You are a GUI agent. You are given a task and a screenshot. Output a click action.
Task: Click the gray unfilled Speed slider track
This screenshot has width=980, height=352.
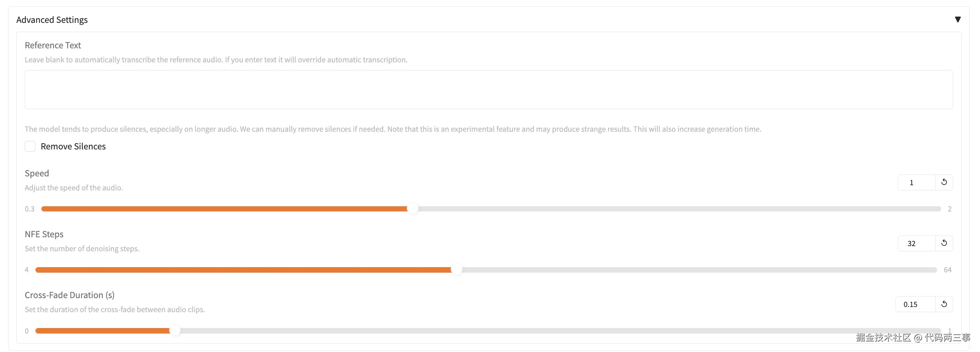(677, 209)
